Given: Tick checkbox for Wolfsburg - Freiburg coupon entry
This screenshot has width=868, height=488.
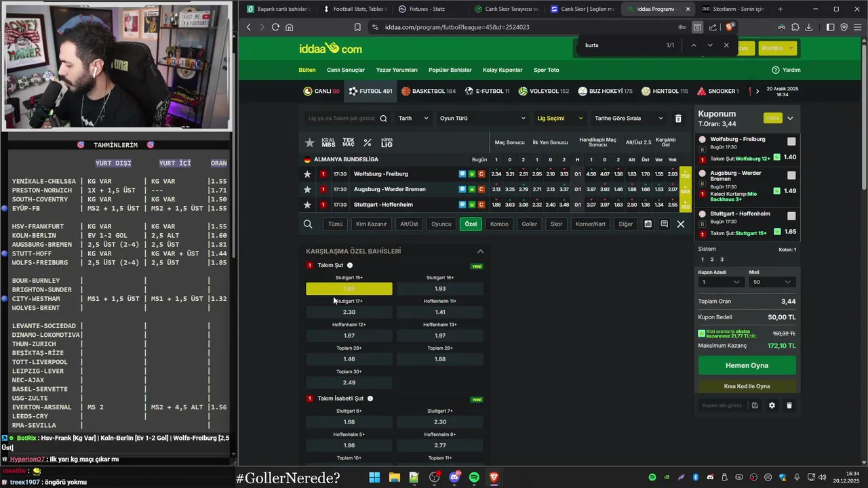Looking at the screenshot, I should click(791, 142).
